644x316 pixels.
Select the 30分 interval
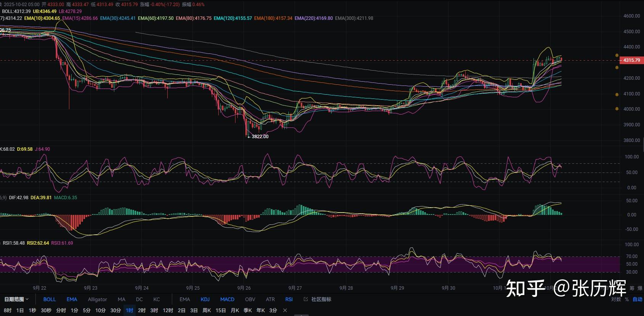(x=115, y=310)
